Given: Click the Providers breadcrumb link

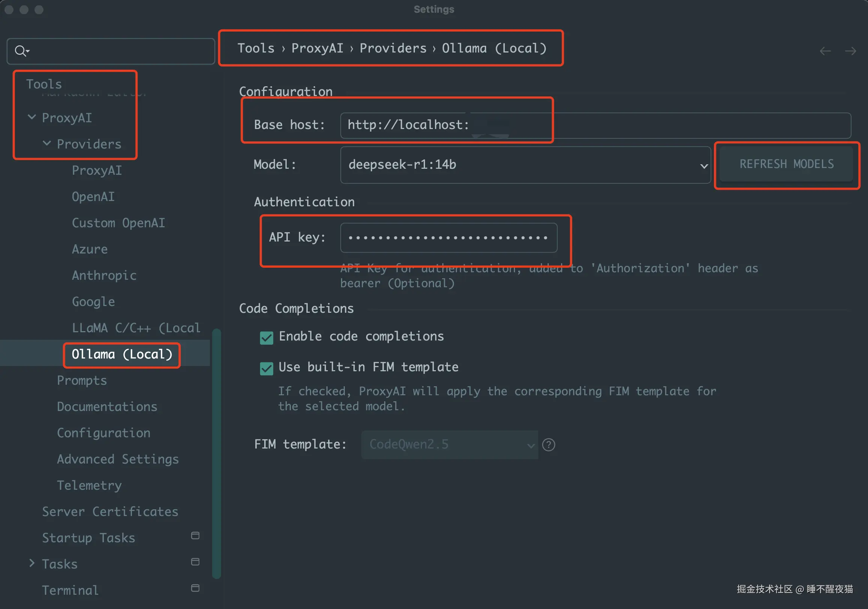Looking at the screenshot, I should point(393,48).
